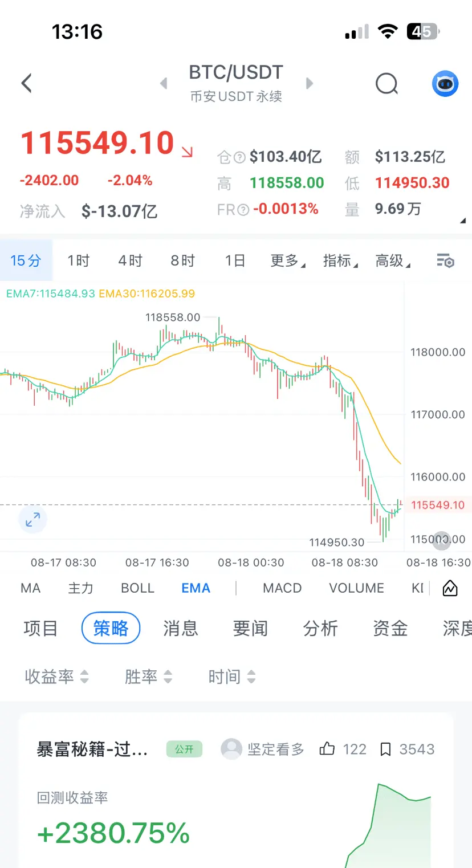Image resolution: width=472 pixels, height=868 pixels.
Task: Open the search magnifier icon
Action: [387, 84]
